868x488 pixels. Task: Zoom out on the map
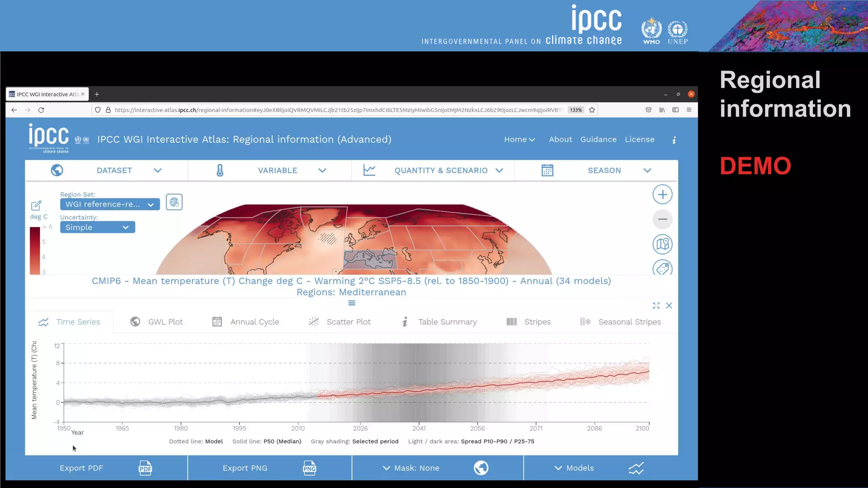coord(662,219)
